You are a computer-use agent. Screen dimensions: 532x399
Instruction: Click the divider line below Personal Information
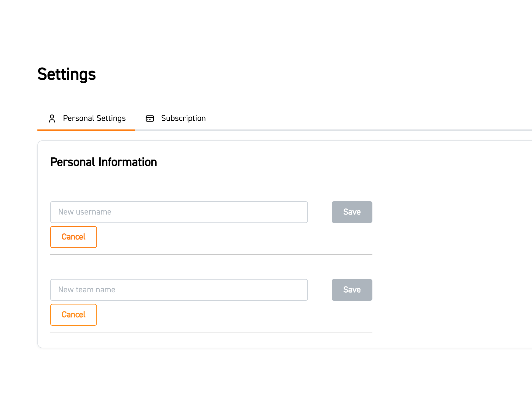tap(274, 182)
